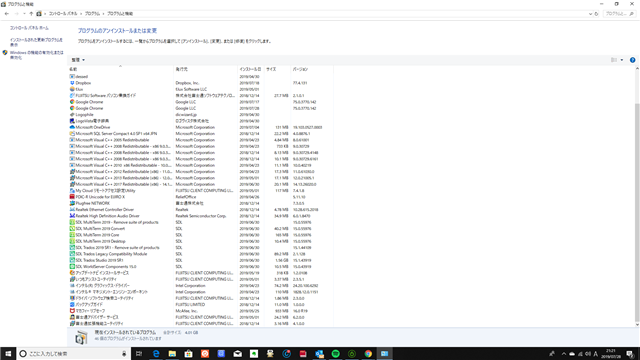This screenshot has height=360, width=640.
Task: Select Microsoft Visual C++ 2010 x86 Redistributable row
Action: [201, 165]
